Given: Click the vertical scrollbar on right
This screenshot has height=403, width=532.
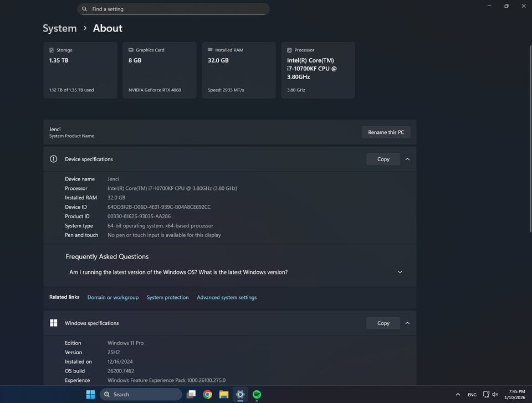Looking at the screenshot, I should (531, 139).
